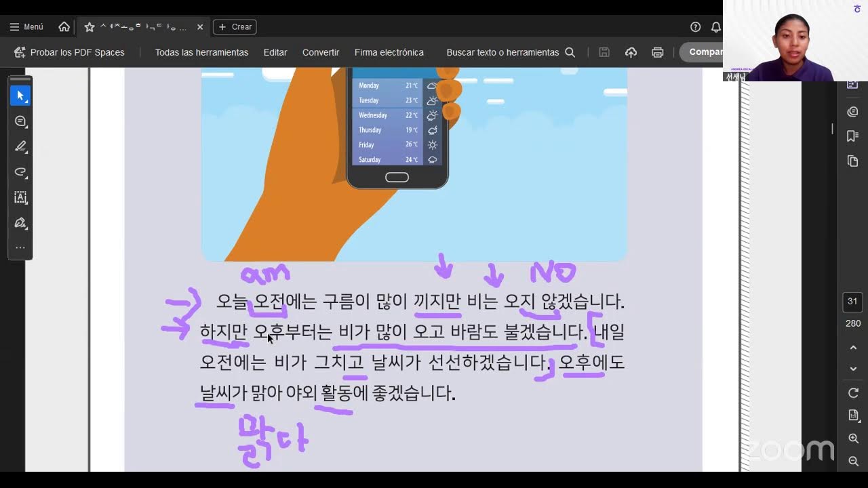Open Todas las herramientas

pyautogui.click(x=201, y=52)
